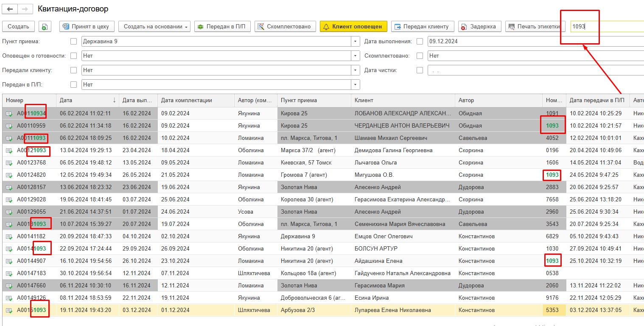Click the row icon of receipt A00110959
The height and width of the screenshot is (326, 644).
(x=9, y=126)
